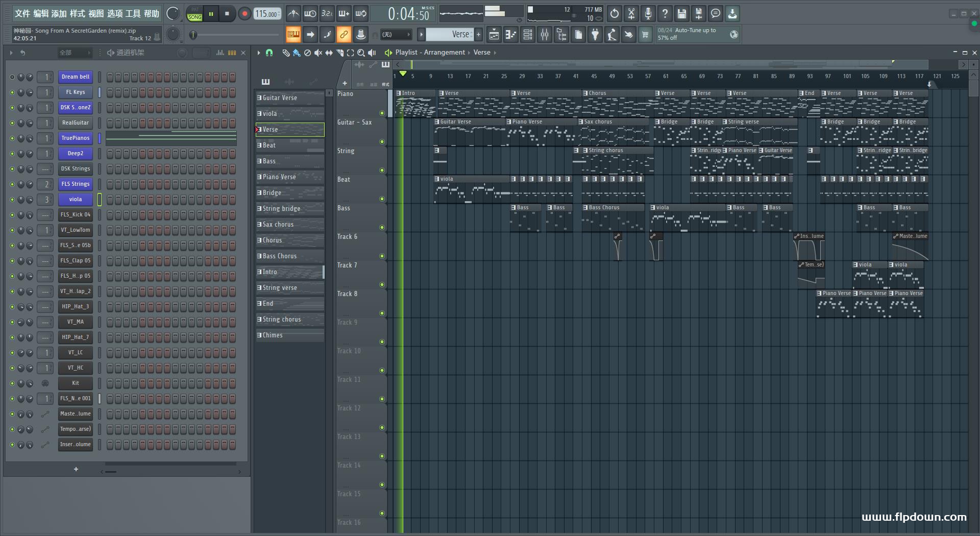Mute the Beat playlist track switch

point(382,199)
